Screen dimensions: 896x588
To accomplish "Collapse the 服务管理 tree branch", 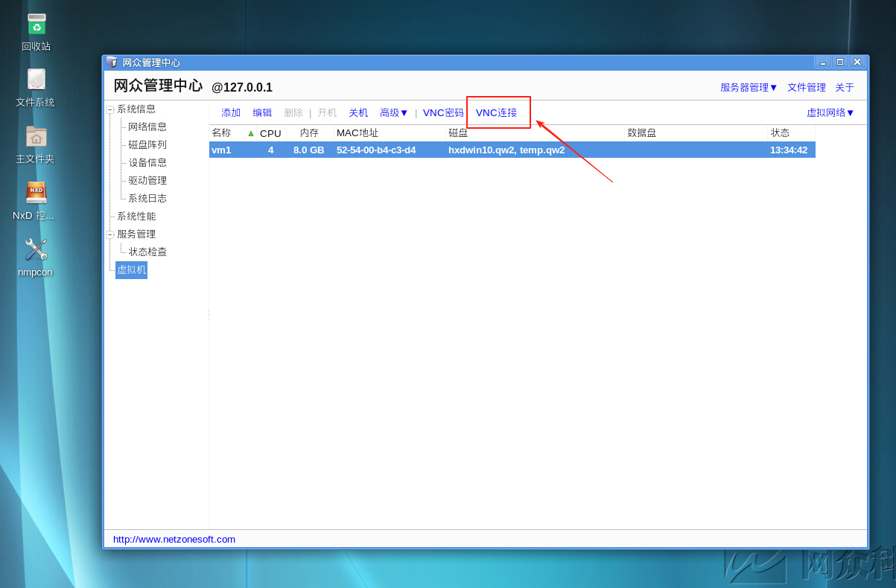I will tap(110, 234).
